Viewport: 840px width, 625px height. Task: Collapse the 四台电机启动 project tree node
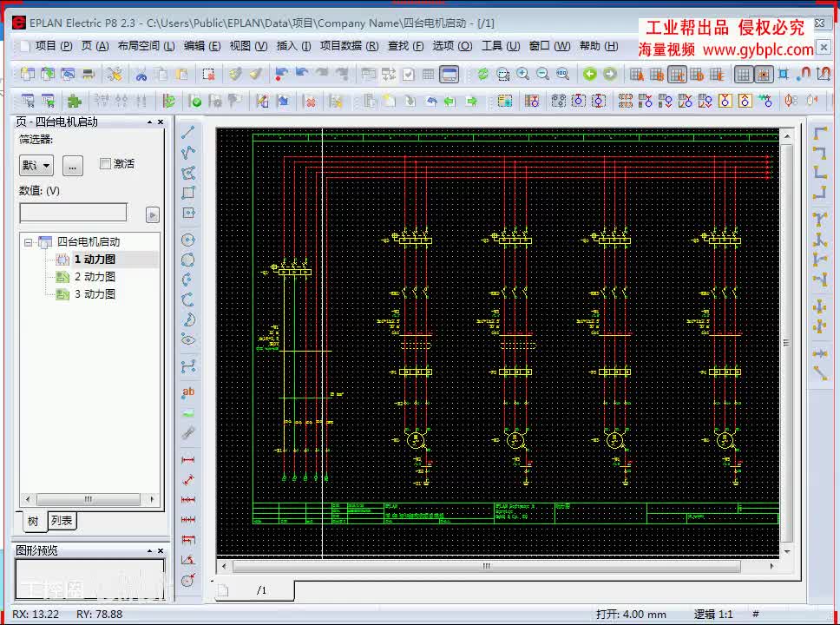(29, 242)
